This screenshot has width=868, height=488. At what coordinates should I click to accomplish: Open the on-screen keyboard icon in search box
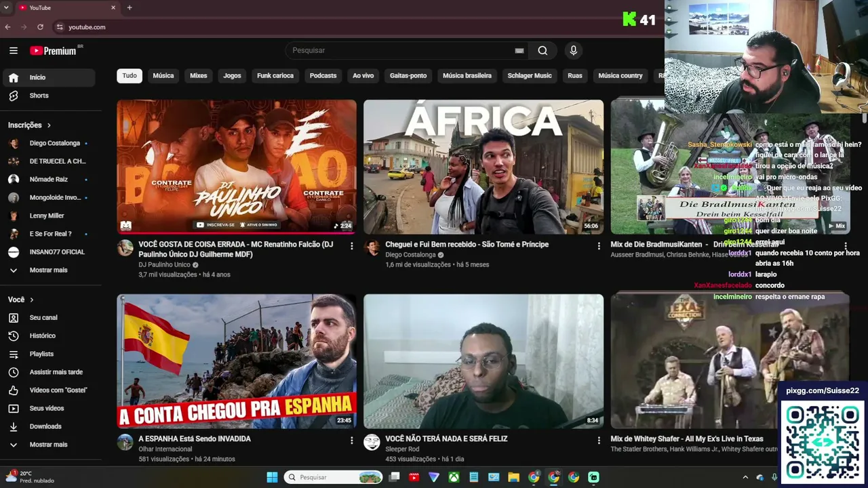(x=519, y=50)
